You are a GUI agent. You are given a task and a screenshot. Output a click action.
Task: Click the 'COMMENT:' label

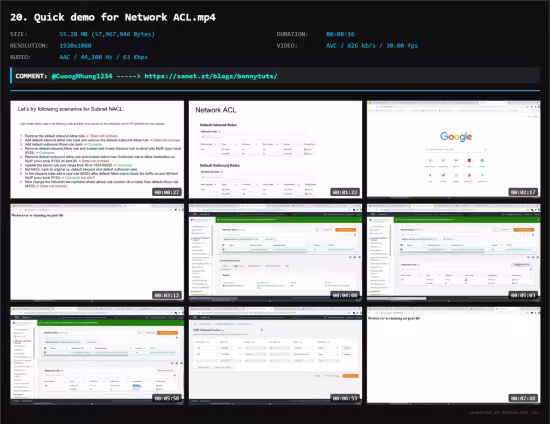[x=31, y=76]
